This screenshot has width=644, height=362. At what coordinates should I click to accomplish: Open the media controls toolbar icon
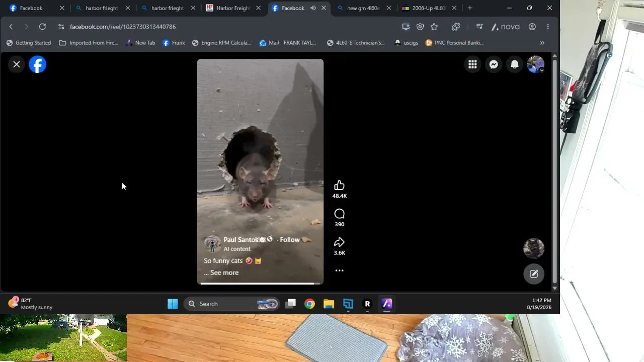click(x=479, y=27)
